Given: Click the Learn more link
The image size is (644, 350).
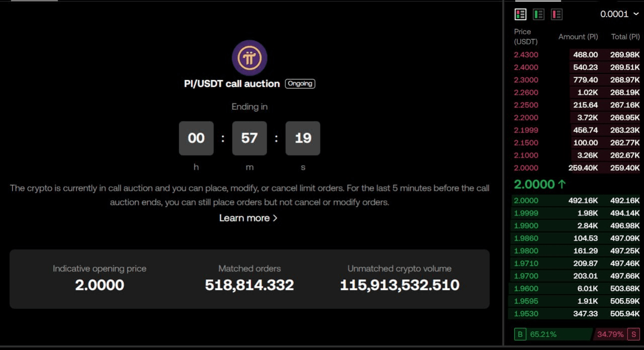Looking at the screenshot, I should (248, 218).
